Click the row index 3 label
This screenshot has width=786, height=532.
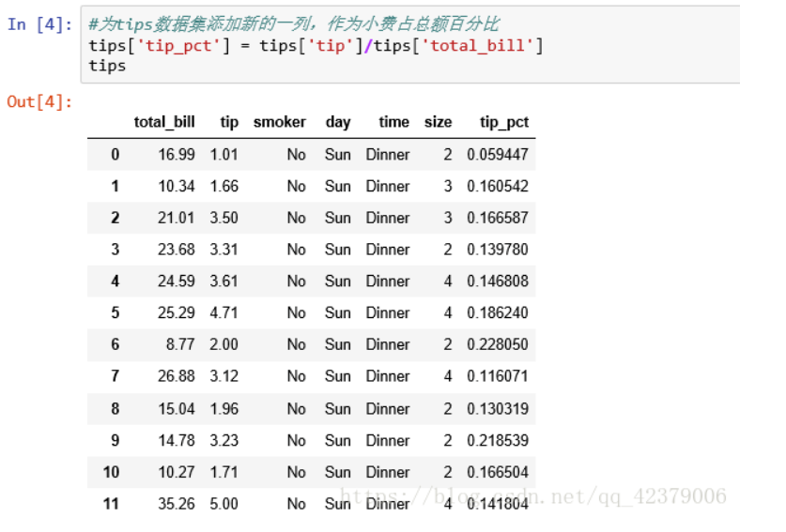[116, 250]
